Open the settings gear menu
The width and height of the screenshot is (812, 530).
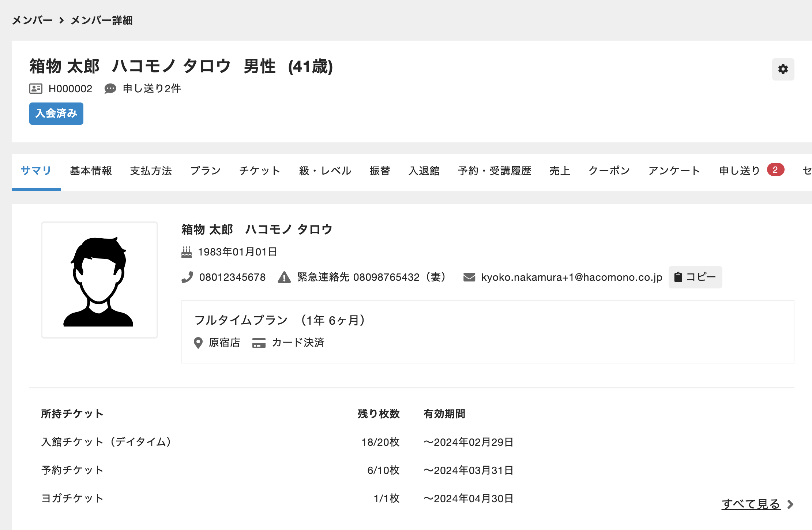783,69
